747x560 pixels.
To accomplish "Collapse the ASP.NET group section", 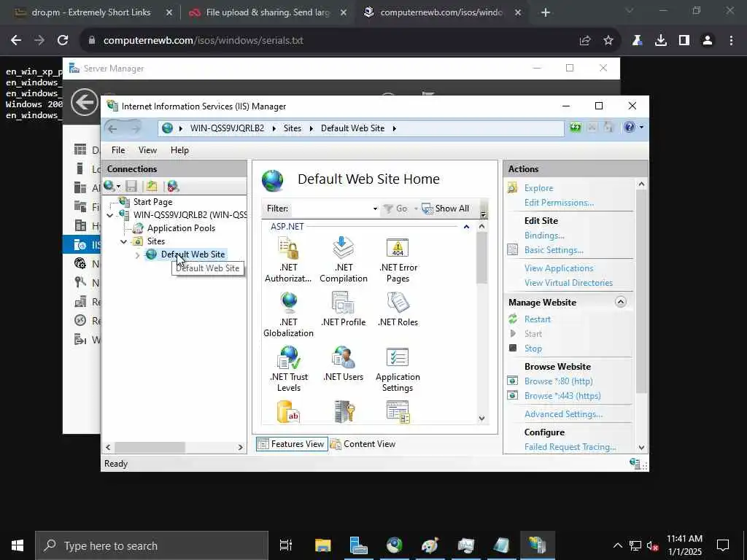I will click(x=466, y=227).
